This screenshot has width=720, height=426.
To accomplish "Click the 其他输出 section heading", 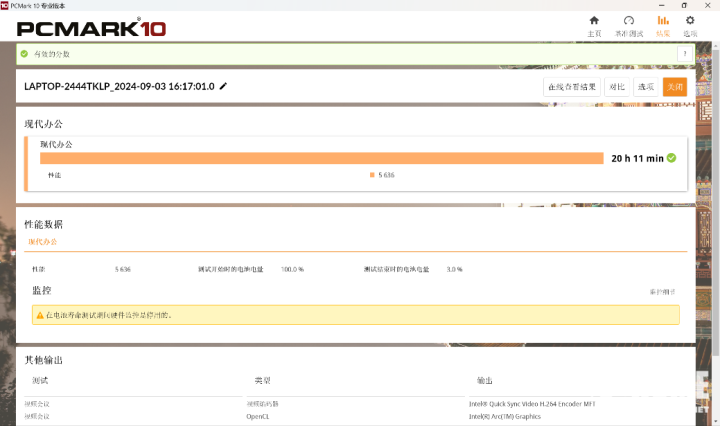I will [44, 360].
